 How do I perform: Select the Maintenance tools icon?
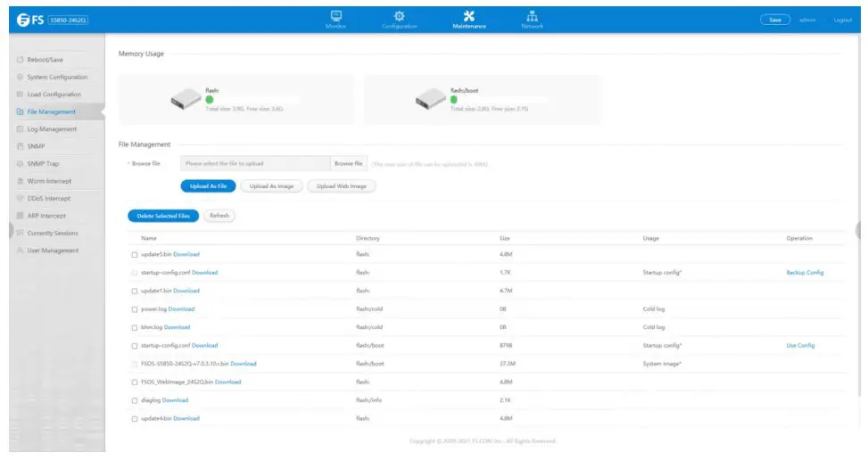click(x=469, y=15)
